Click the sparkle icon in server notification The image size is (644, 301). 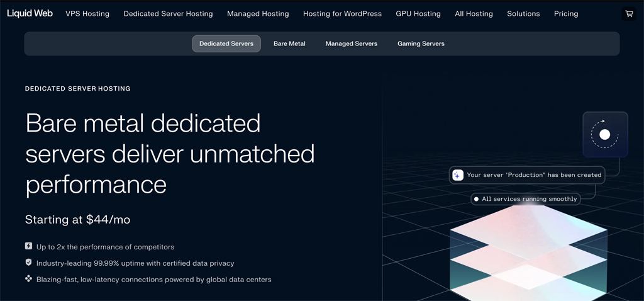point(458,175)
